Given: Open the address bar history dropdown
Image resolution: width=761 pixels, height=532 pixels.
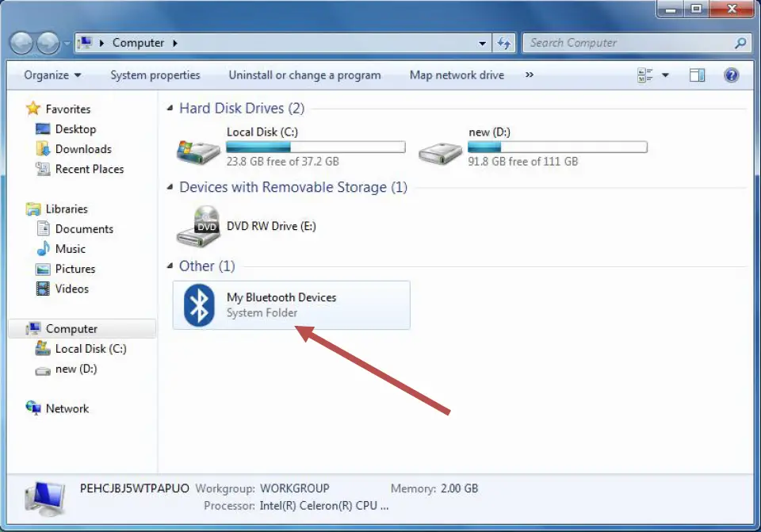Looking at the screenshot, I should click(482, 43).
